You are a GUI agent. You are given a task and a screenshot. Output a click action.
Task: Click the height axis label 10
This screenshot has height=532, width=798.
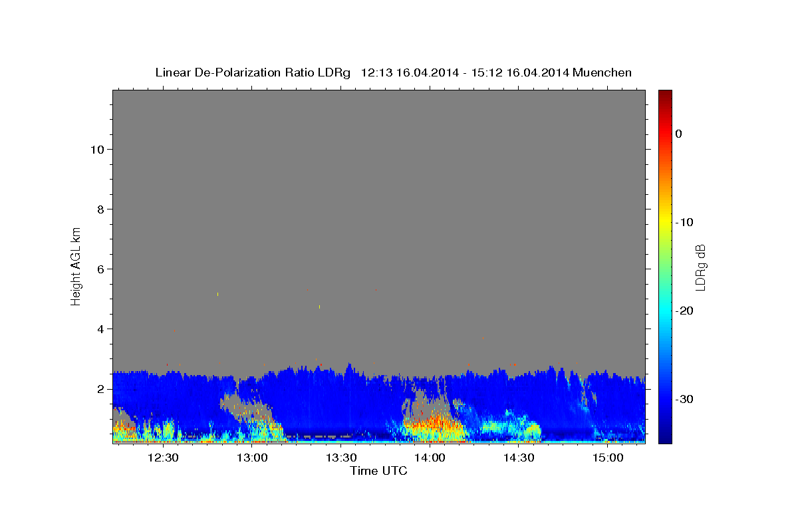tap(97, 149)
